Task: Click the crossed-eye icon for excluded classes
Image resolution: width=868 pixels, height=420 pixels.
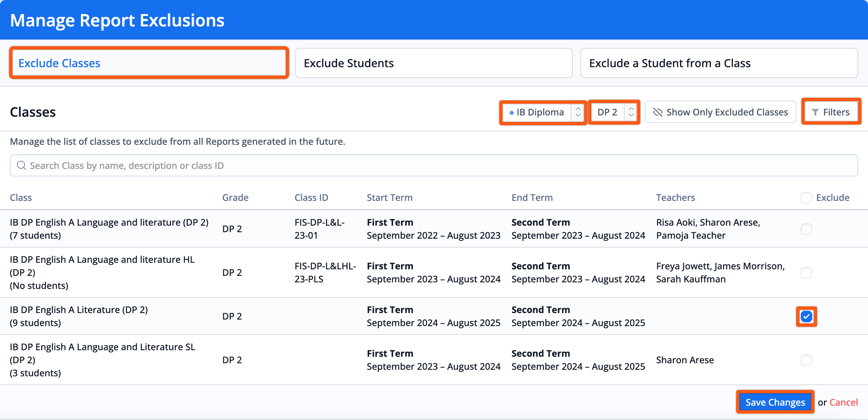Action: [x=658, y=112]
